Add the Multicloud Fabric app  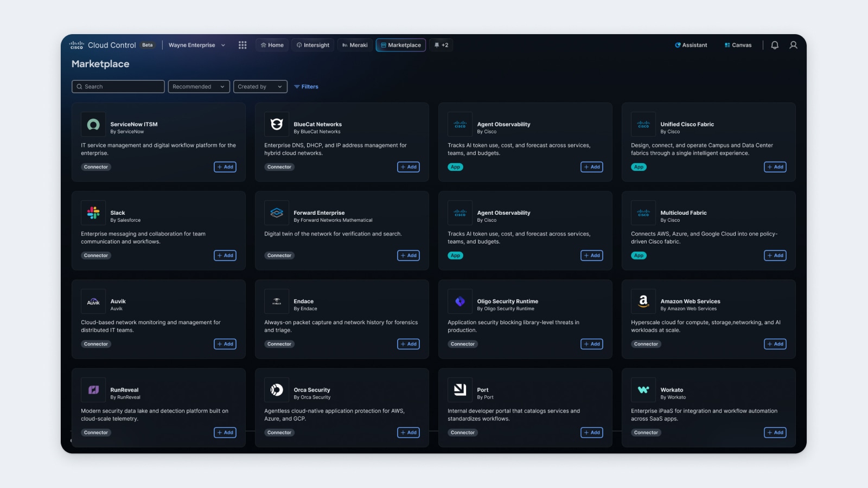coord(775,255)
